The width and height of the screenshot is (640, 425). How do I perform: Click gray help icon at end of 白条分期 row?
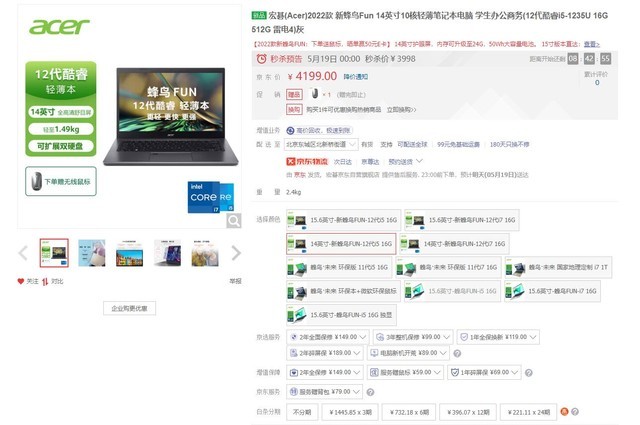click(575, 412)
